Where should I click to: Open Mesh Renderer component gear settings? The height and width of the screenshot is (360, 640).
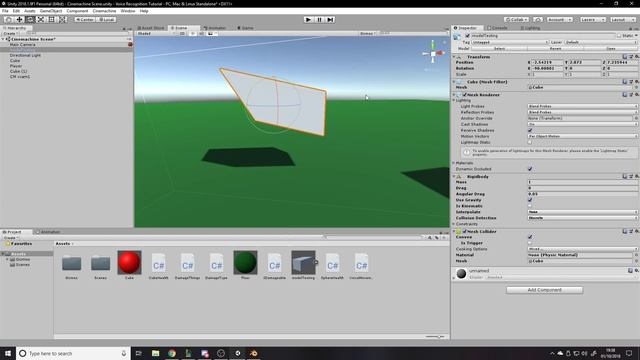[x=636, y=95]
